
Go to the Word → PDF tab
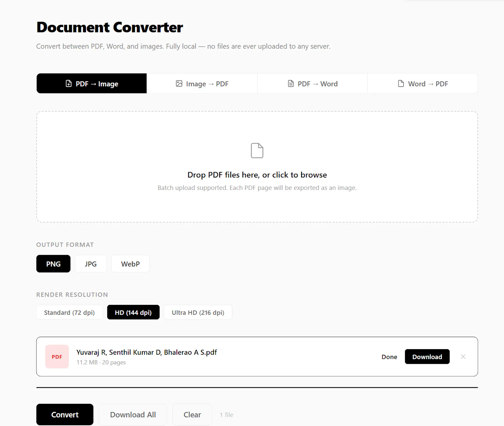(x=423, y=84)
